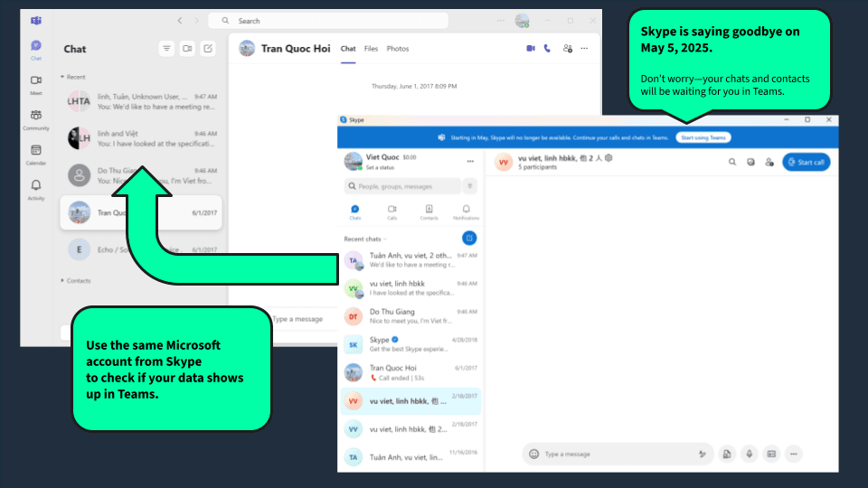868x488 pixels.
Task: Select Skype Chats tab
Action: [x=354, y=212]
